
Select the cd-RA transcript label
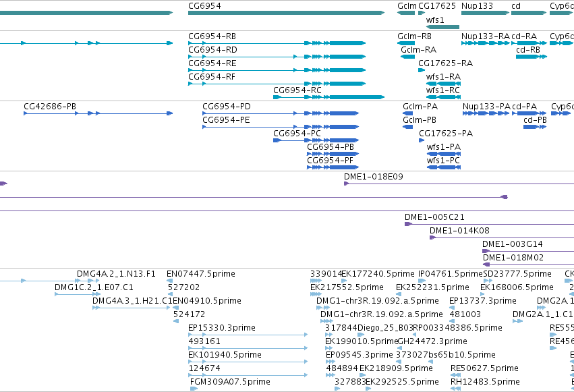[524, 36]
